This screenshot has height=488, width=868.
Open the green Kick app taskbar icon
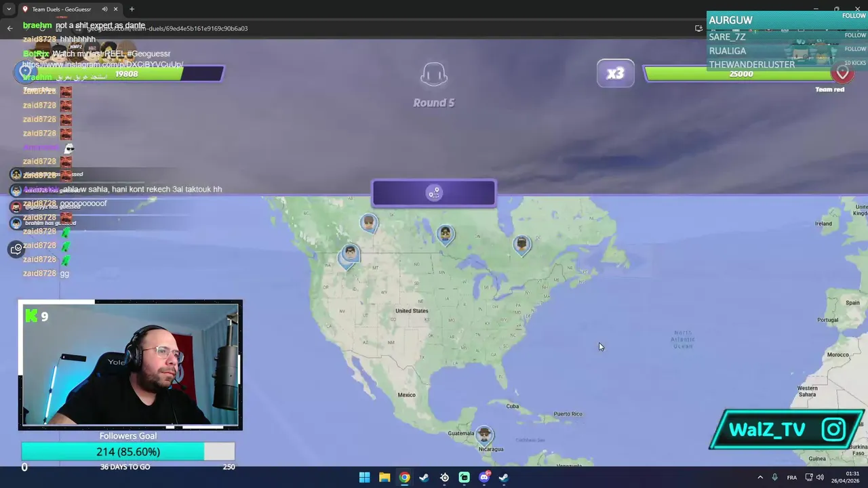point(464,477)
